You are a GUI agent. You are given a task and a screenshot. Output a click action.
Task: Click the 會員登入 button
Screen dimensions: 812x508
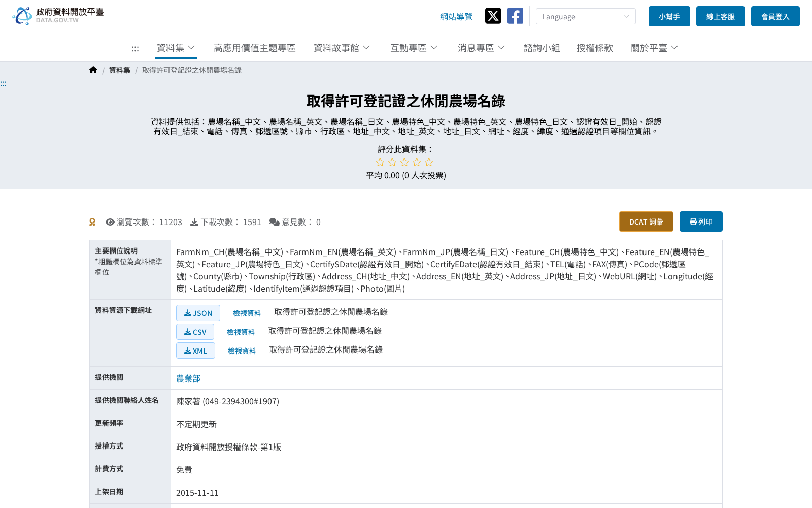click(x=775, y=16)
